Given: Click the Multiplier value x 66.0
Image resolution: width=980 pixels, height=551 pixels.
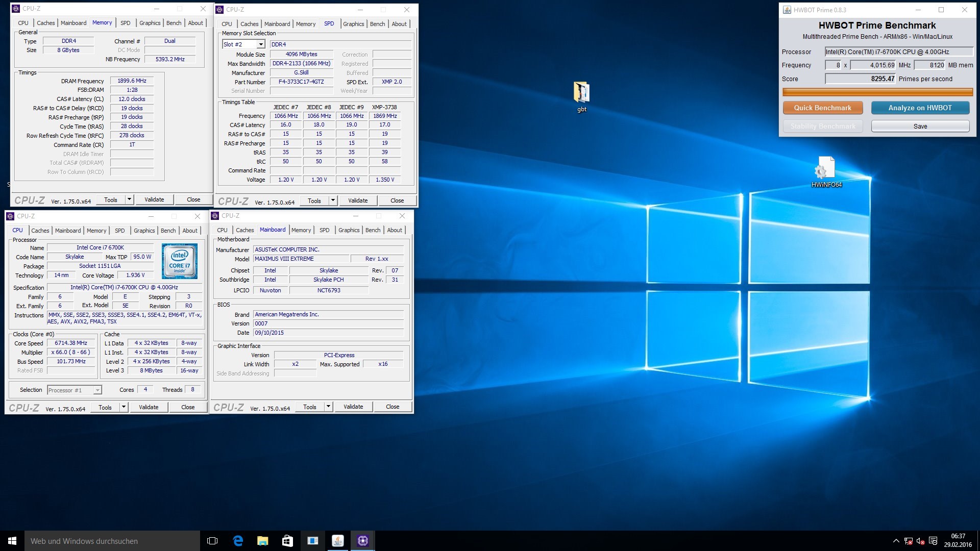Looking at the screenshot, I should 71,352.
